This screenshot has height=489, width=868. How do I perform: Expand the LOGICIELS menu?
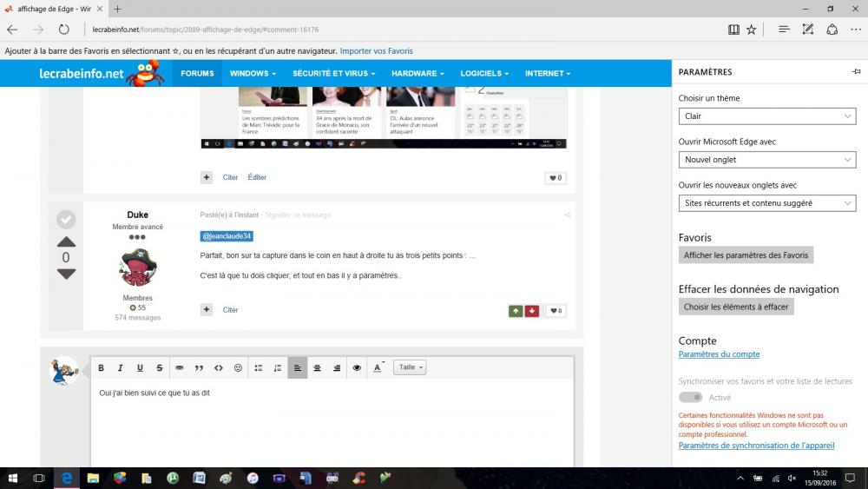pyautogui.click(x=484, y=73)
